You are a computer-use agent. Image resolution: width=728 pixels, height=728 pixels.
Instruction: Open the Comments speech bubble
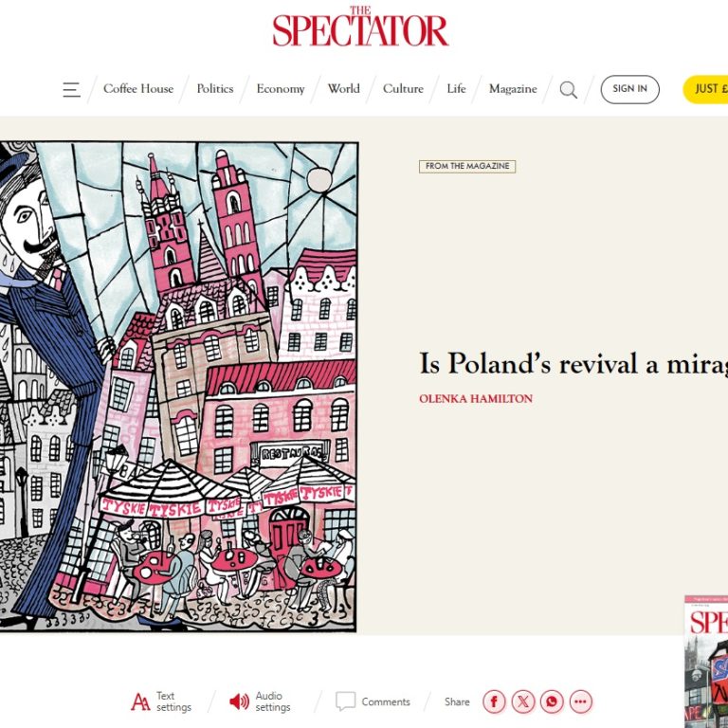coord(345,701)
